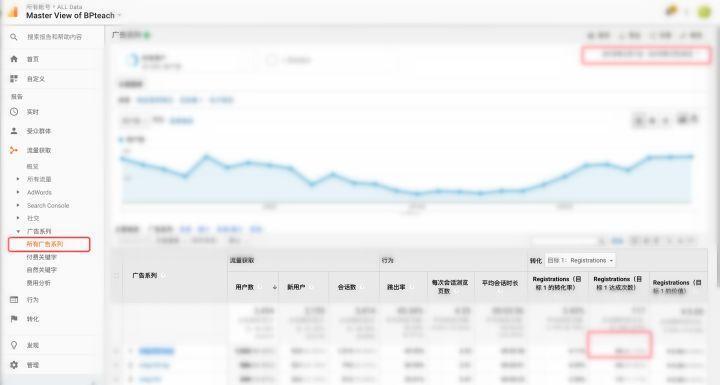720x385 pixels.
Task: Open the Master View of BPteach selector
Action: click(x=73, y=15)
